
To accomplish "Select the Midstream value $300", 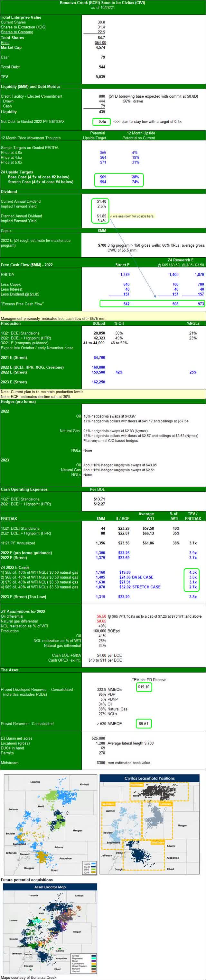I will coord(101,763).
